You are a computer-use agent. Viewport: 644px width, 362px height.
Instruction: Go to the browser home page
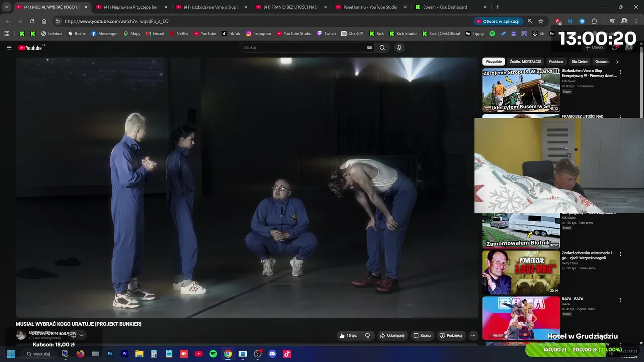pyautogui.click(x=44, y=21)
